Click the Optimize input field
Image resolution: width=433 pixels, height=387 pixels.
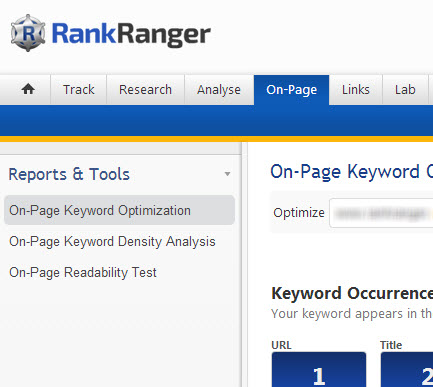click(x=381, y=213)
